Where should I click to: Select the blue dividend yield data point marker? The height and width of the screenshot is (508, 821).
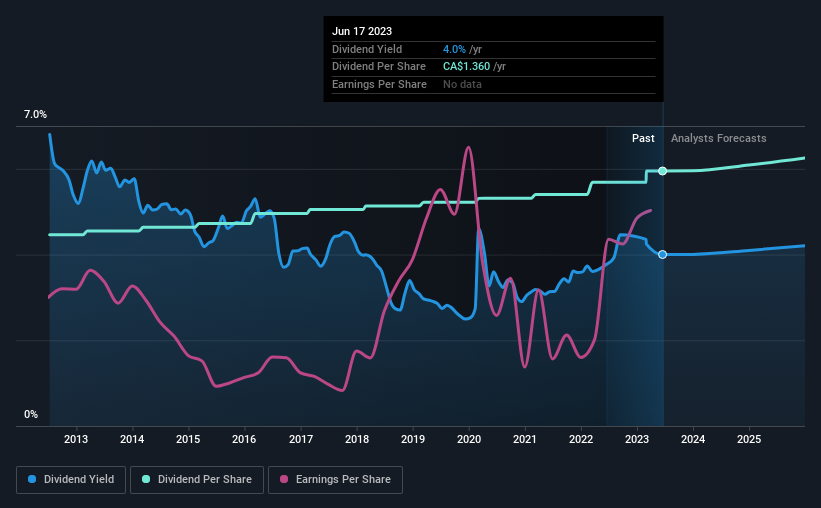[x=662, y=255]
